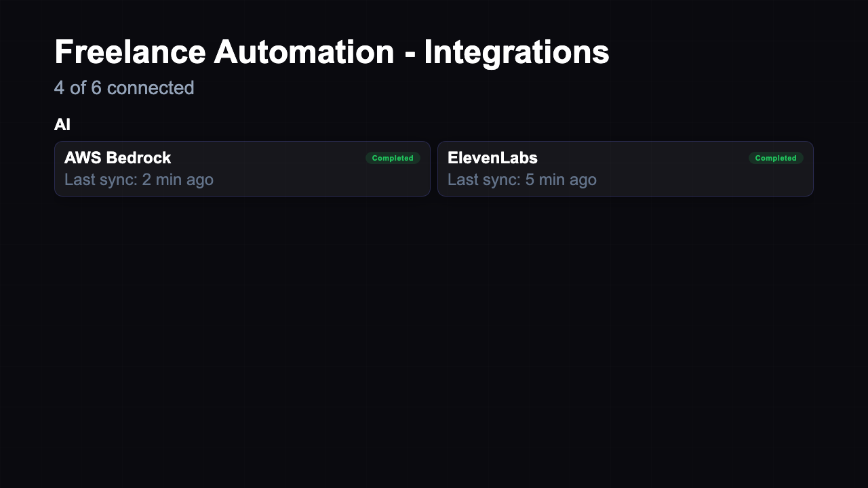Collapse the AI category group
Image resolution: width=868 pixels, height=488 pixels.
[x=63, y=125]
